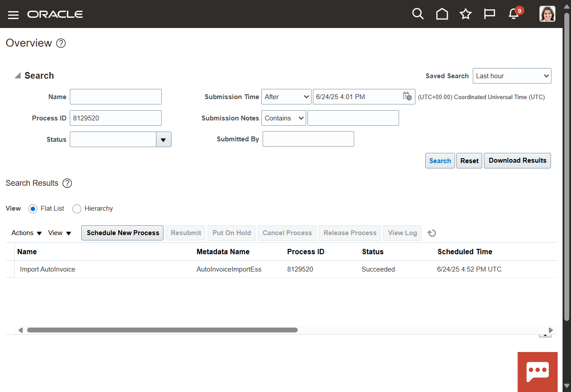Focus Submission Notes text field
This screenshot has height=392, width=571.
click(353, 118)
